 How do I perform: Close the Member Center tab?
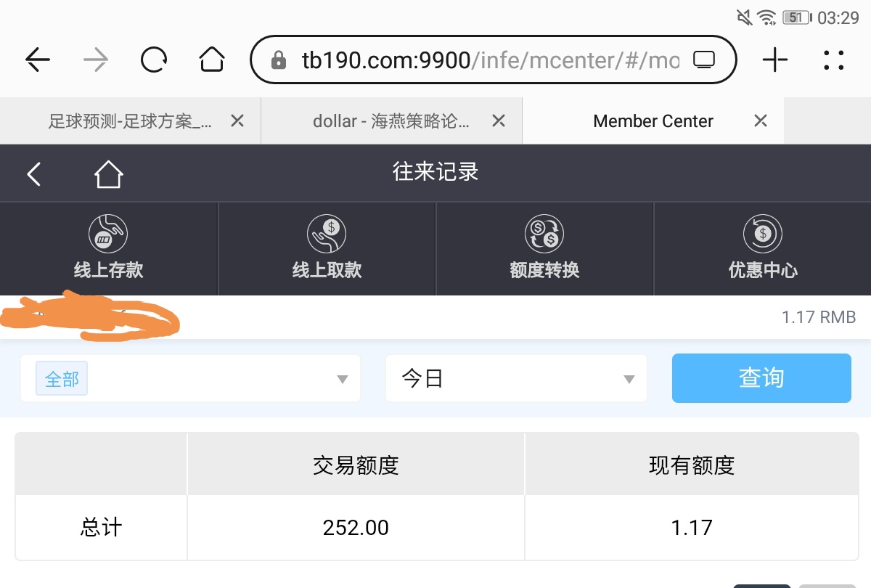pyautogui.click(x=761, y=121)
